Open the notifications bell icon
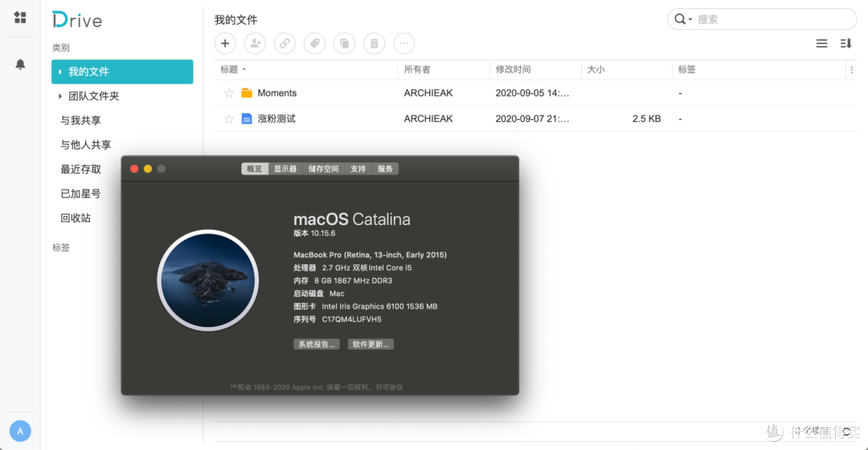The width and height of the screenshot is (868, 450). coord(20,64)
